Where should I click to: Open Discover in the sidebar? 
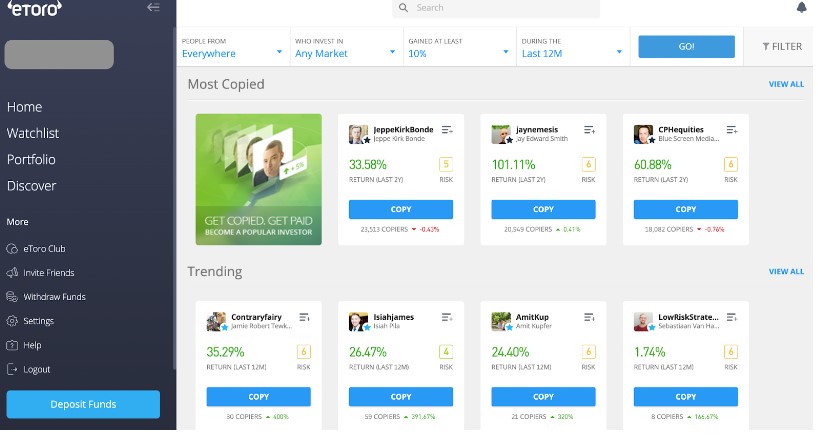[31, 186]
